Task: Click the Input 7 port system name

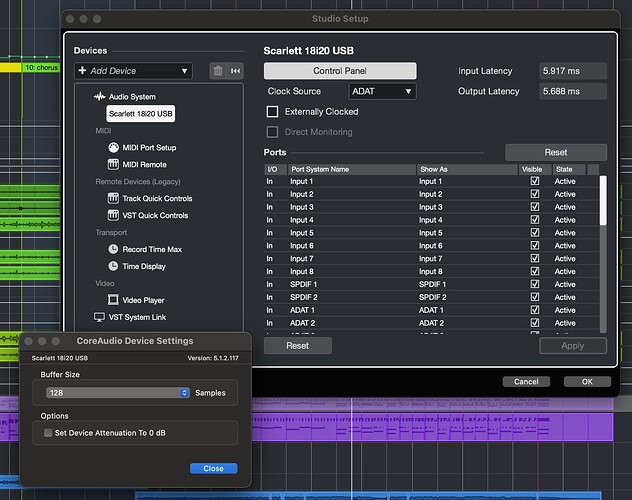Action: click(301, 259)
